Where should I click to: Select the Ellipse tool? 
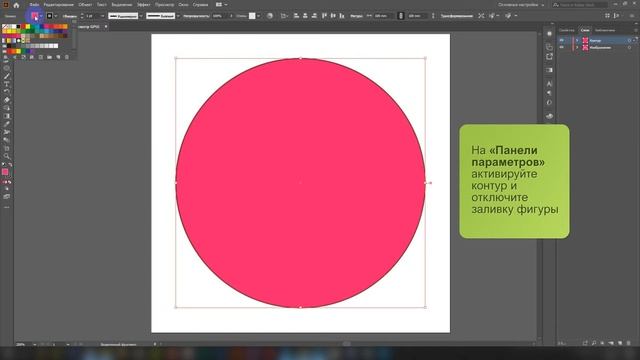(x=7, y=68)
